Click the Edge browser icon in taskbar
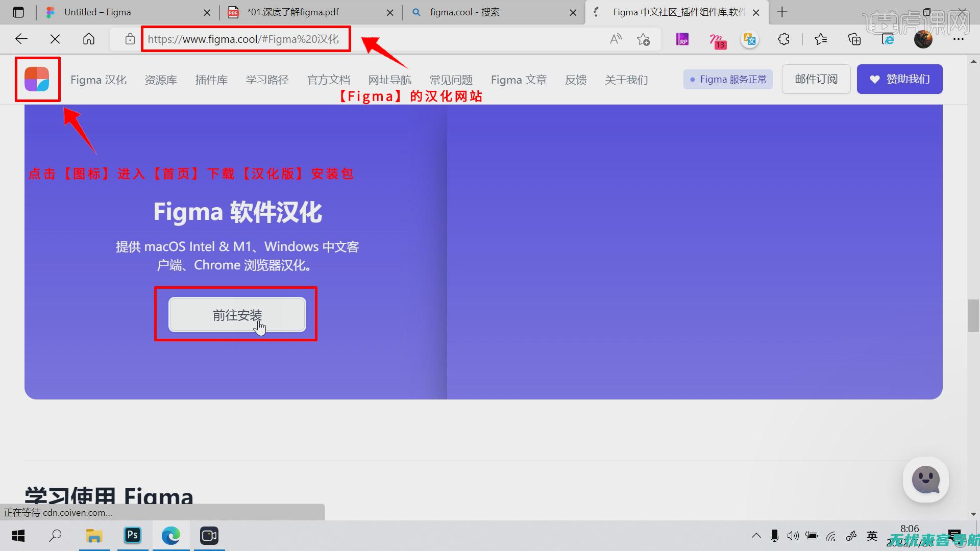The width and height of the screenshot is (980, 551). click(x=171, y=536)
